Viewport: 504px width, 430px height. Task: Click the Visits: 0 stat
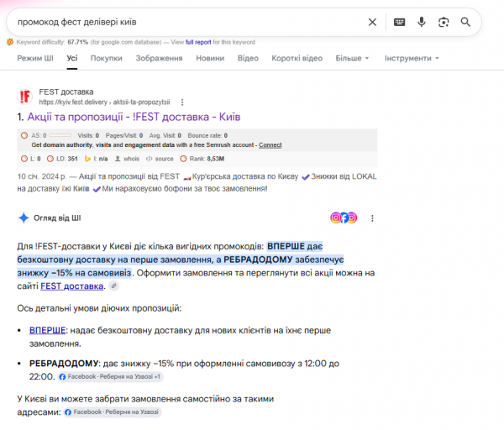pos(88,135)
